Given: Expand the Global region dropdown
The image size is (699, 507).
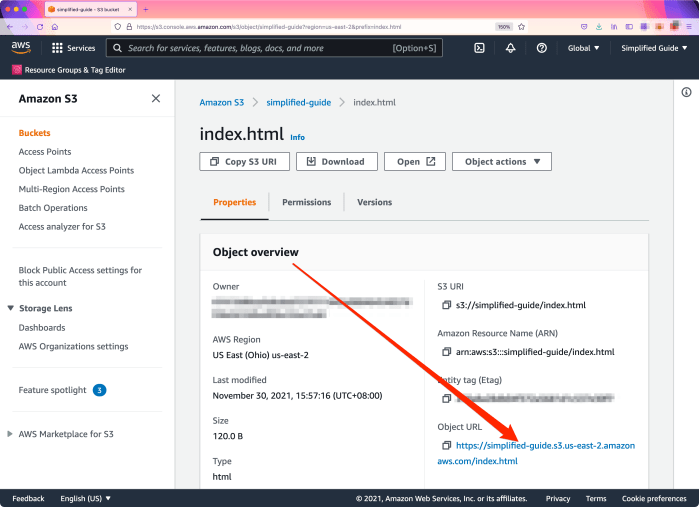Looking at the screenshot, I should coord(583,48).
